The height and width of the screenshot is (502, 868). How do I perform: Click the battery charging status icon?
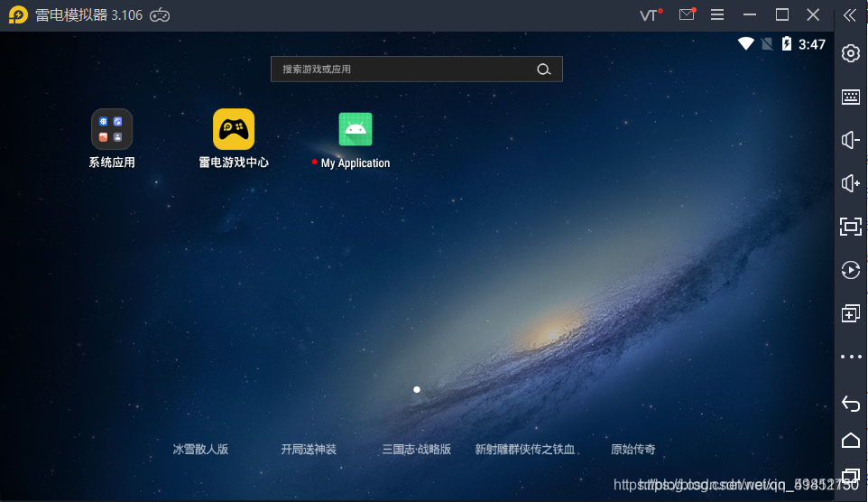click(787, 43)
